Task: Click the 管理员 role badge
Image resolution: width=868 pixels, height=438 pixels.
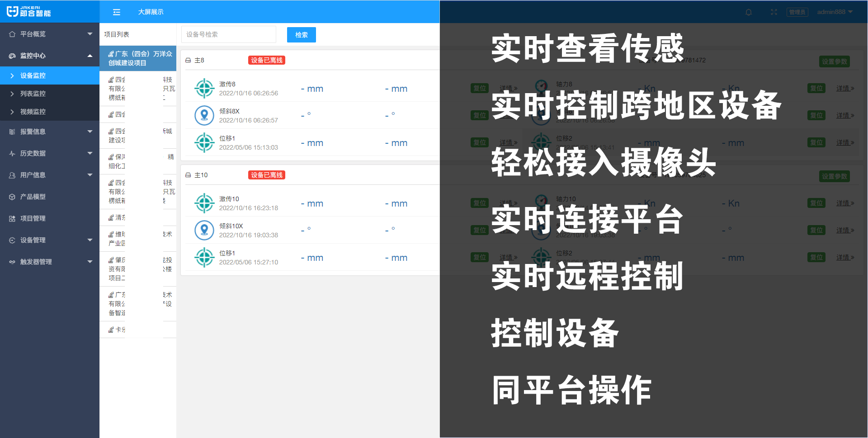Action: click(x=797, y=12)
